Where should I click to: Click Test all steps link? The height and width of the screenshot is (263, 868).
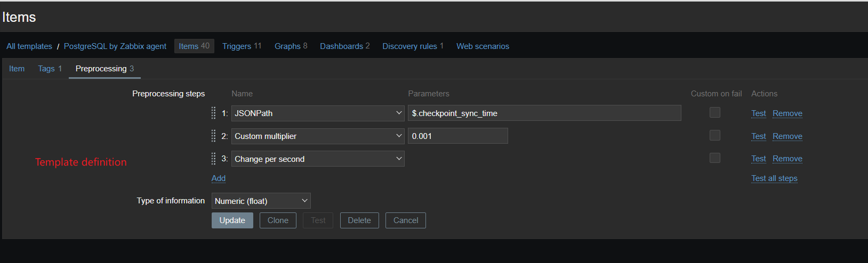point(774,178)
